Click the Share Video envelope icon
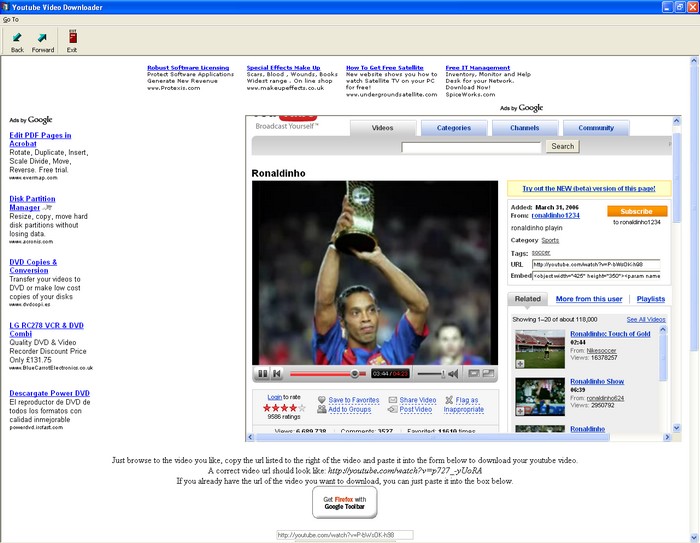This screenshot has height=543, width=700. point(392,400)
